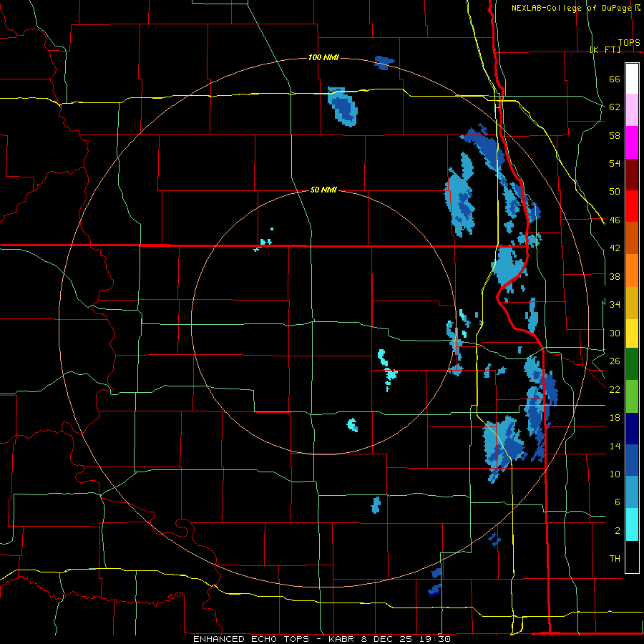Image resolution: width=644 pixels, height=644 pixels.
Task: Click the gold legend swatch
Action: click(632, 303)
